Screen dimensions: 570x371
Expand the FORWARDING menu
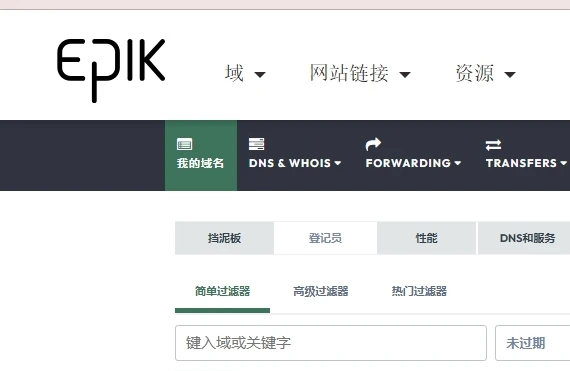[x=413, y=163]
